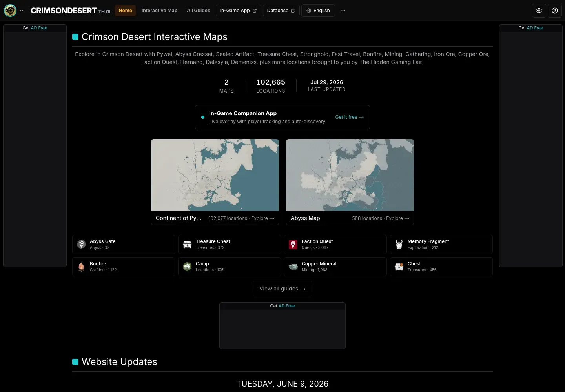Click Explore on Abyss Map card
Screen dimensions: 565x392
pyautogui.click(x=397, y=218)
